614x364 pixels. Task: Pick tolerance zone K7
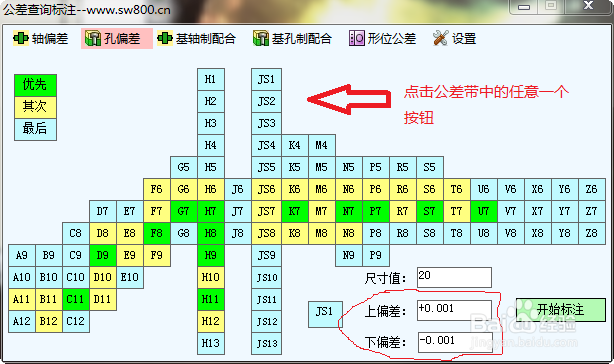pyautogui.click(x=295, y=211)
